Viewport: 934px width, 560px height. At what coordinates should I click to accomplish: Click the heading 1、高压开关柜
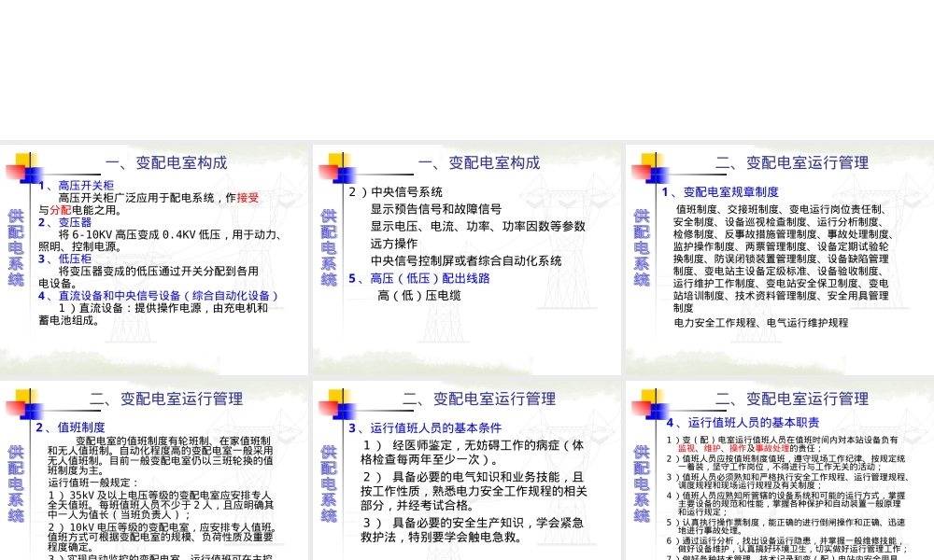[x=77, y=186]
